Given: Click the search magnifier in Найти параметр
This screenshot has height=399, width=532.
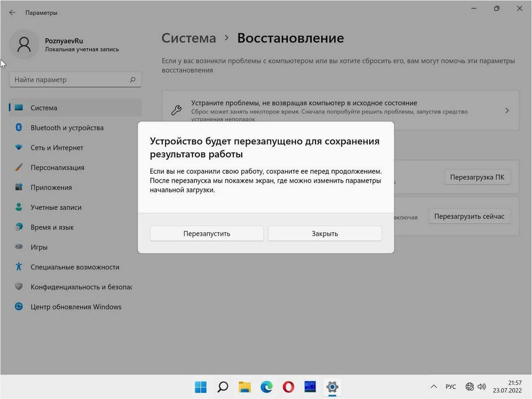Looking at the screenshot, I should click(133, 80).
